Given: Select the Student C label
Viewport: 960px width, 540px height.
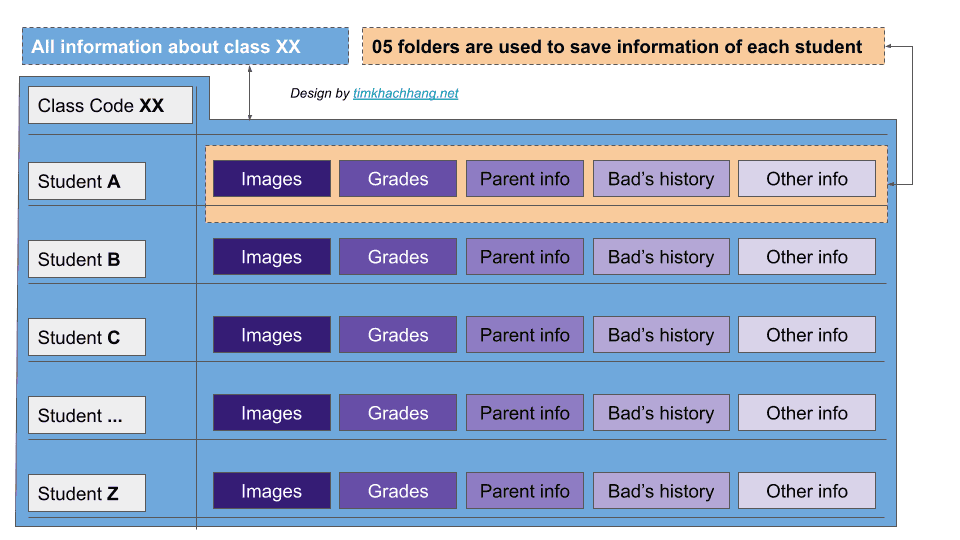Looking at the screenshot, I should coord(87,337).
